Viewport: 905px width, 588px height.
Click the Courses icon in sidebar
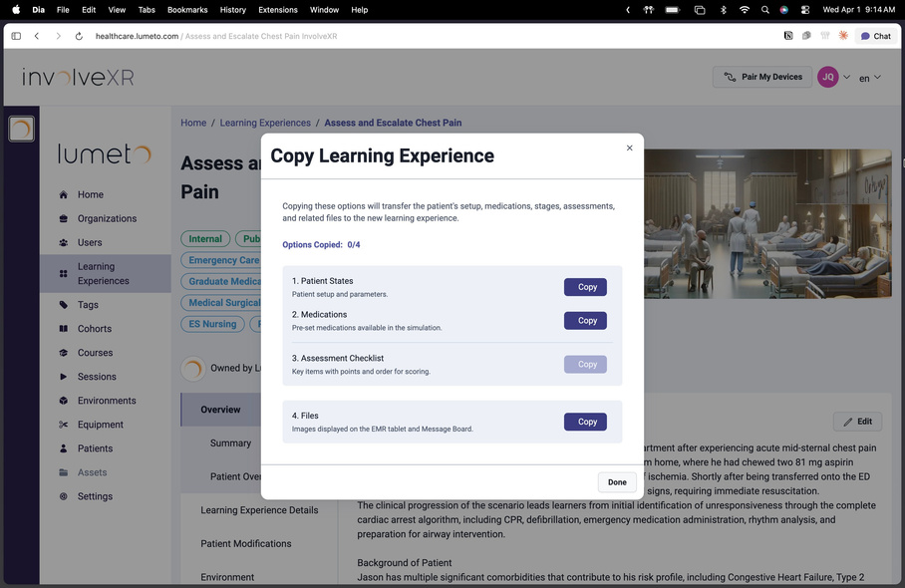click(x=64, y=353)
